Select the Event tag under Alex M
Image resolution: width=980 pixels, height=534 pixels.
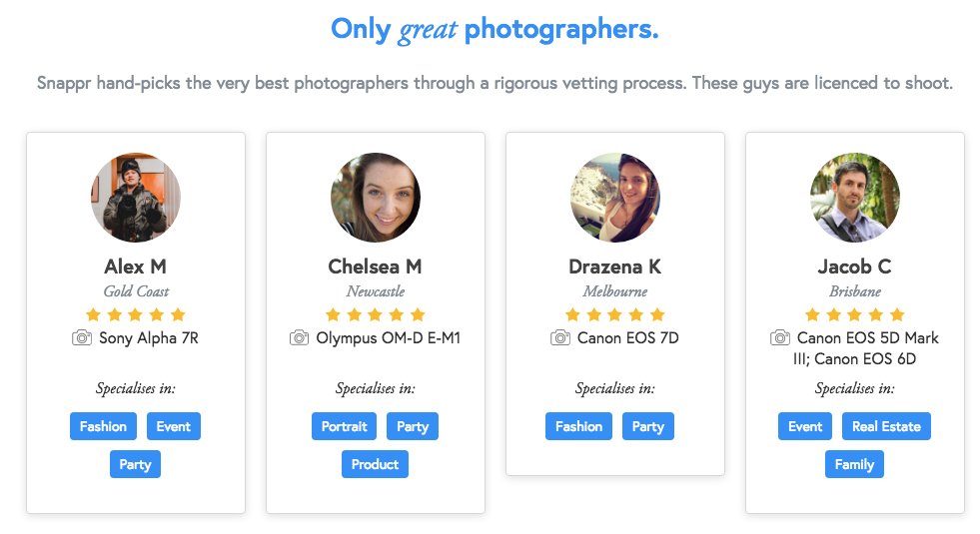click(x=174, y=426)
